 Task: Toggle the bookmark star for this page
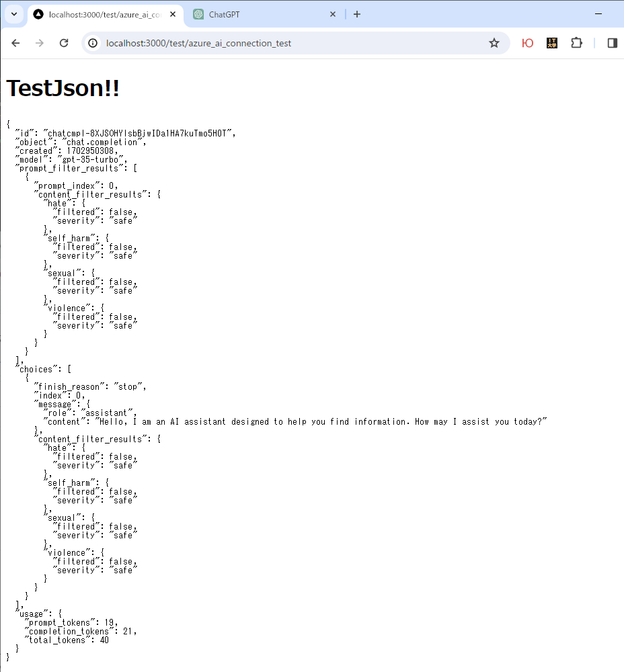tap(494, 43)
